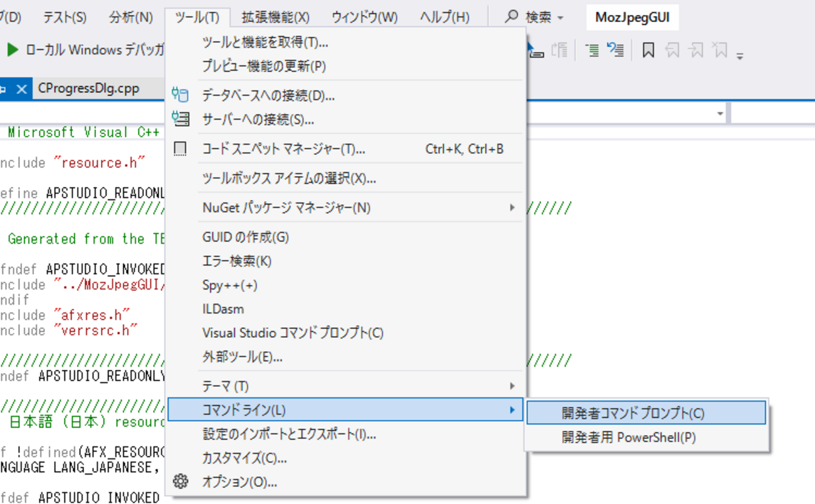Expand the コマンド ライン(L) submenu arrow
815x504 pixels.
tap(512, 410)
